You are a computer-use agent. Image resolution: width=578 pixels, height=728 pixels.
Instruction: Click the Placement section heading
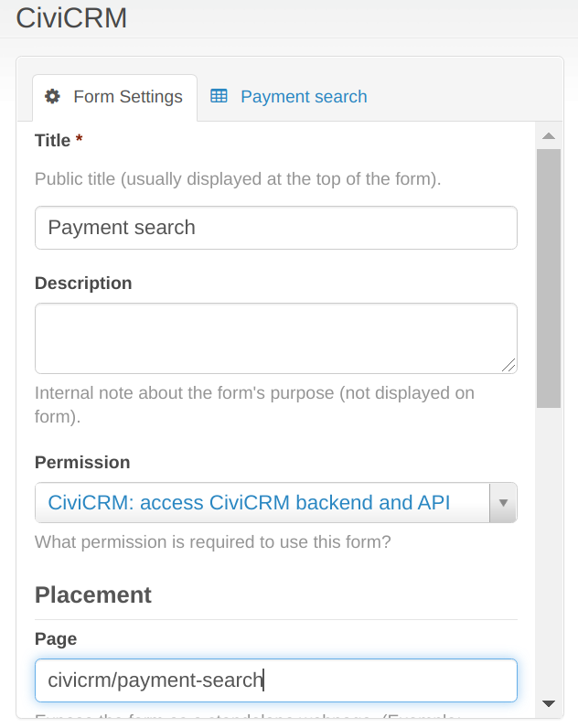(93, 594)
